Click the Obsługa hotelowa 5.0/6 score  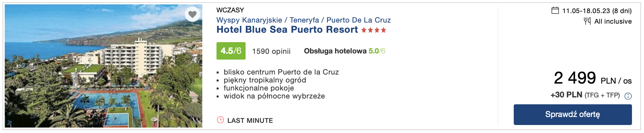pyautogui.click(x=345, y=51)
